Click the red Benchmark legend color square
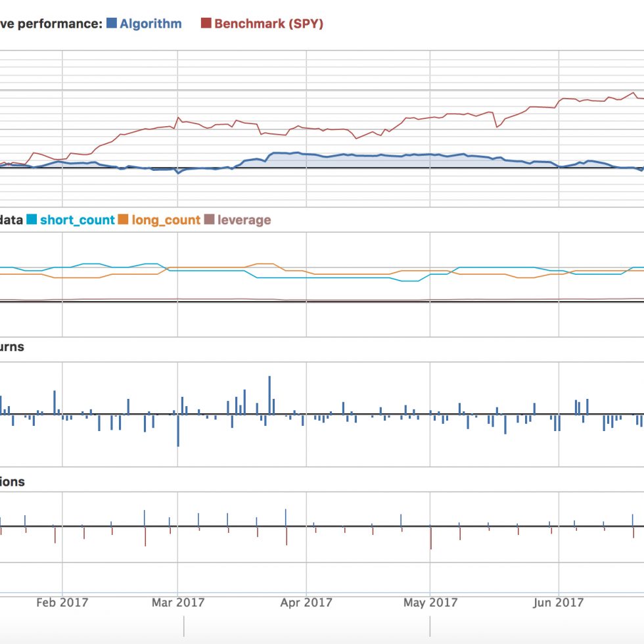Viewport: 644px width, 644px height. 206,24
